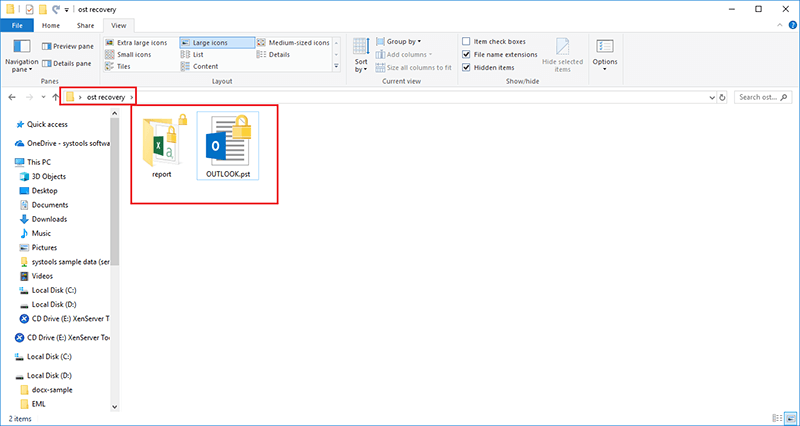Click the Properties quick access toolbar icon
This screenshot has height=426, width=800.
click(30, 9)
